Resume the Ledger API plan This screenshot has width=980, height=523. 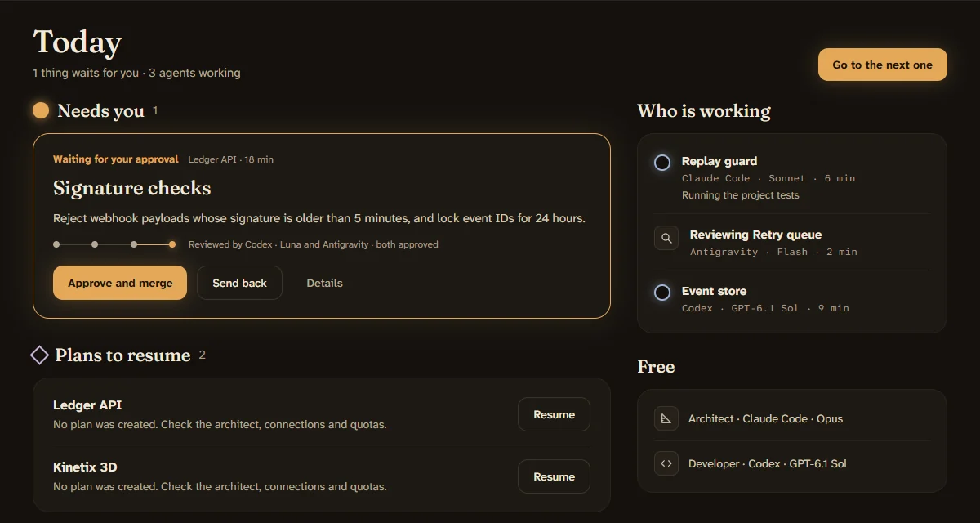(x=554, y=414)
